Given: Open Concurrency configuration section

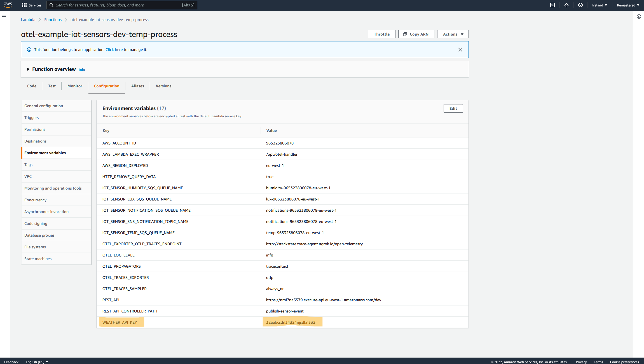Looking at the screenshot, I should click(x=56, y=200).
